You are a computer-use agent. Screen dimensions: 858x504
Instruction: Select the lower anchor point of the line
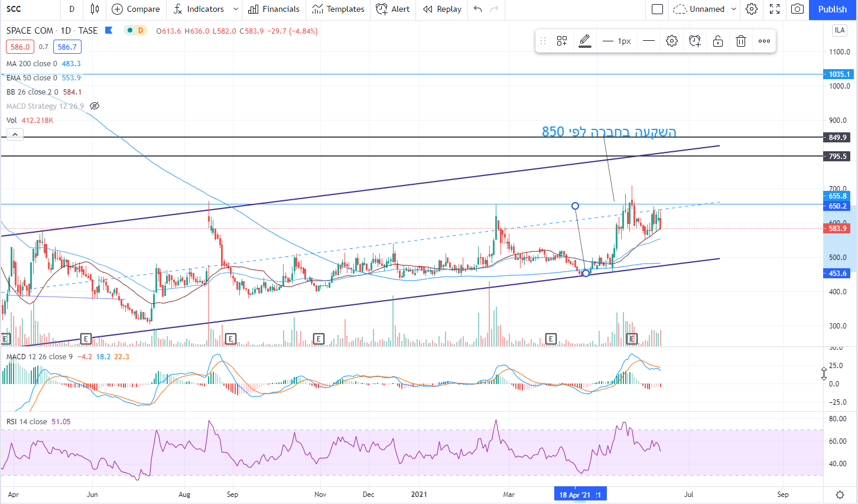point(586,273)
